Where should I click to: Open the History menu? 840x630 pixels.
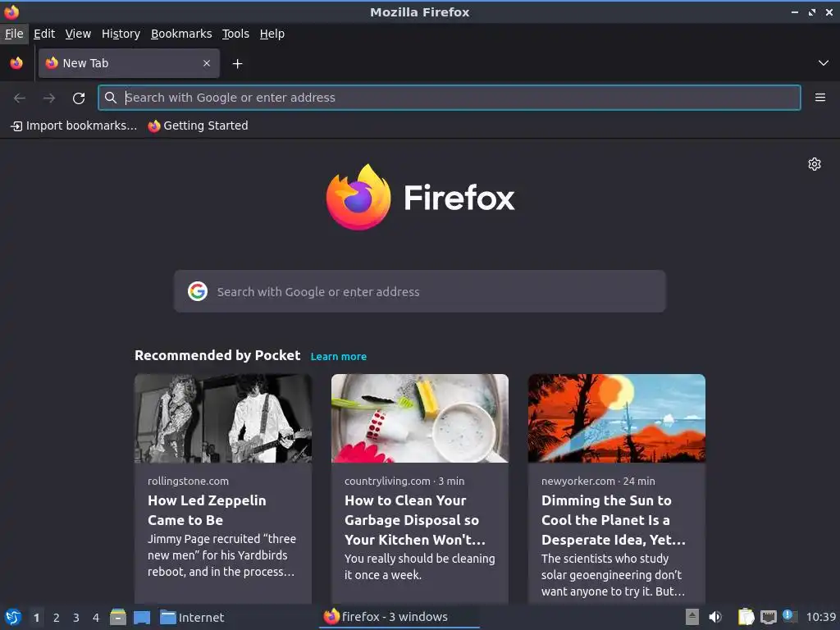pos(121,34)
